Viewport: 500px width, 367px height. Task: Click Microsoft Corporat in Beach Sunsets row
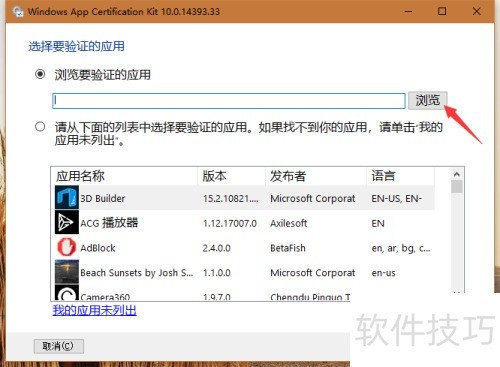pos(313,273)
